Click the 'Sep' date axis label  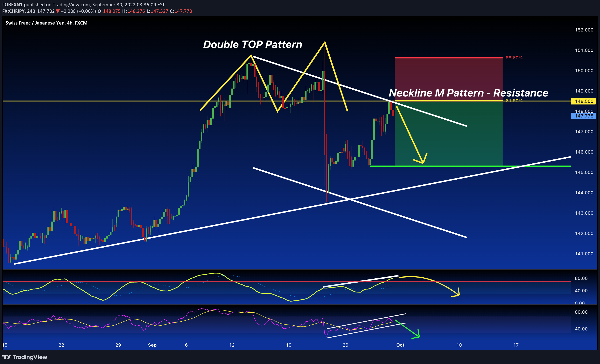(x=152, y=345)
